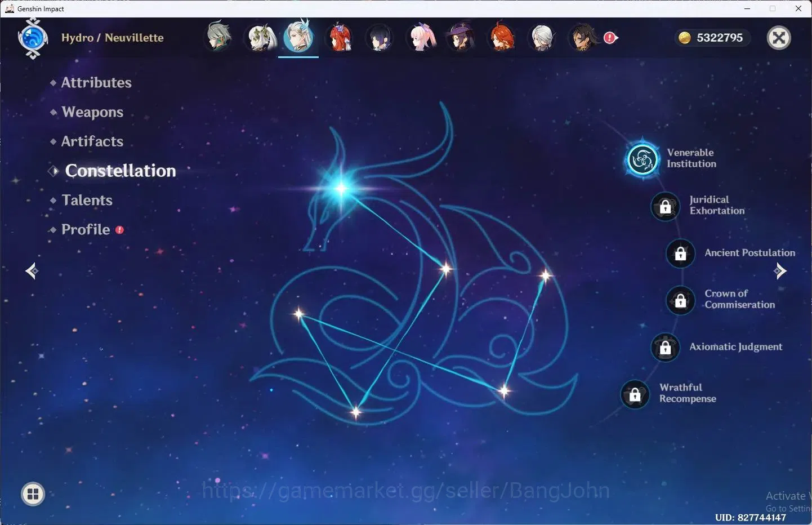Image resolution: width=812 pixels, height=525 pixels.
Task: Open the locked Wrathful Recompense icon
Action: (x=635, y=394)
